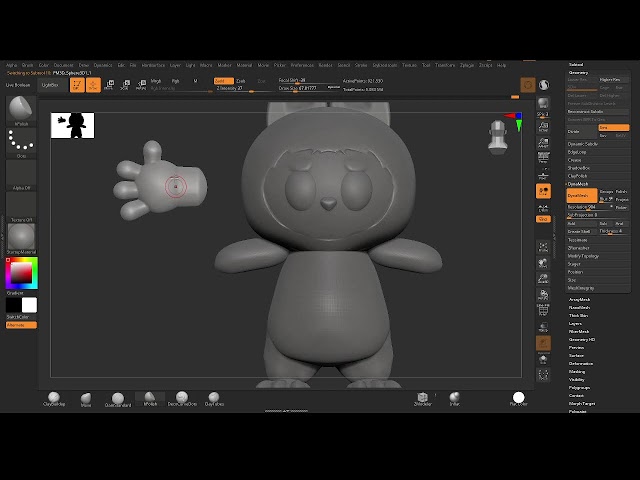Toggle the Rgb channel button
This screenshot has width=640, height=480.
[x=176, y=81]
